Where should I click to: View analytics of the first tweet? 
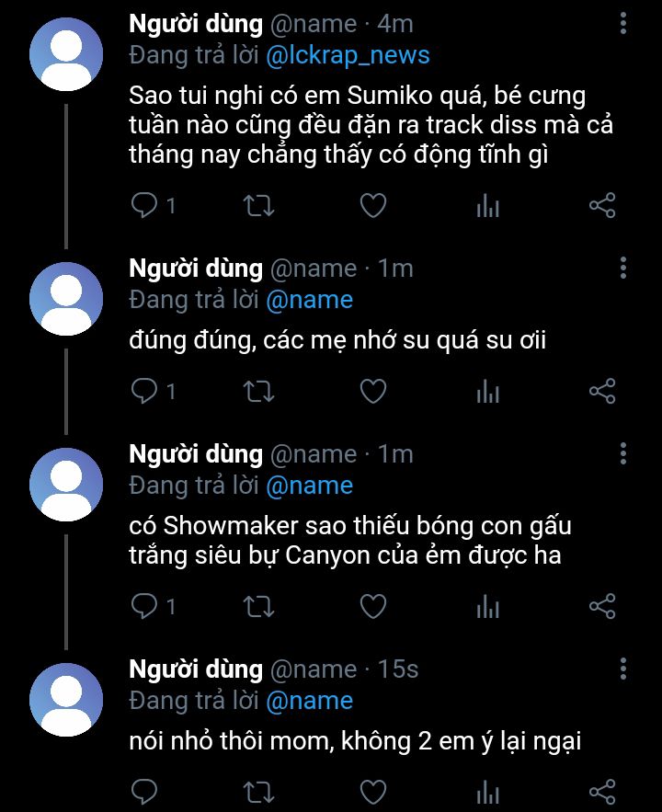point(487,205)
